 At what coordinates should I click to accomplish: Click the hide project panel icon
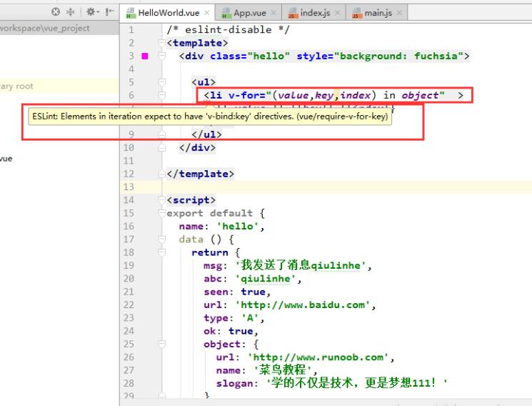(109, 12)
